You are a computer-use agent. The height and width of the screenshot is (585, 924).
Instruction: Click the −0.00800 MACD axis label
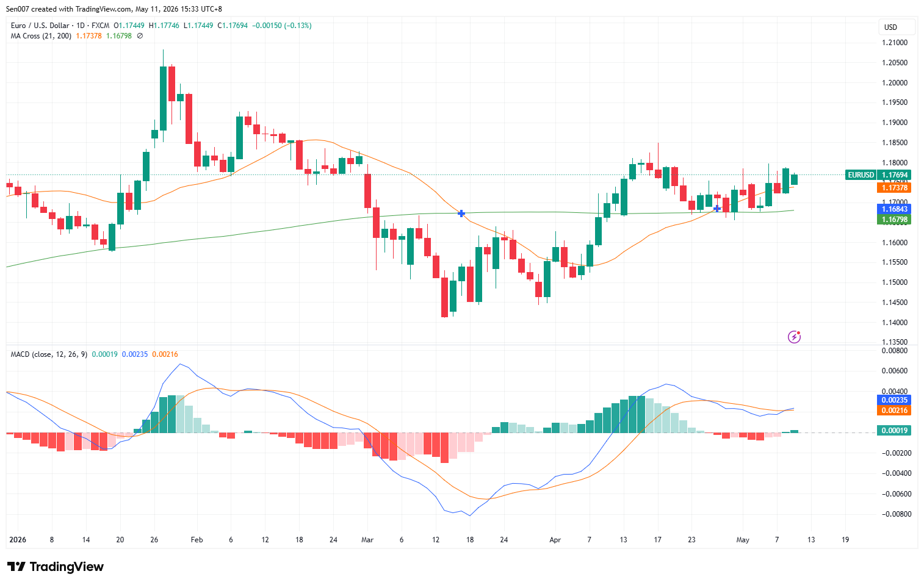[897, 514]
